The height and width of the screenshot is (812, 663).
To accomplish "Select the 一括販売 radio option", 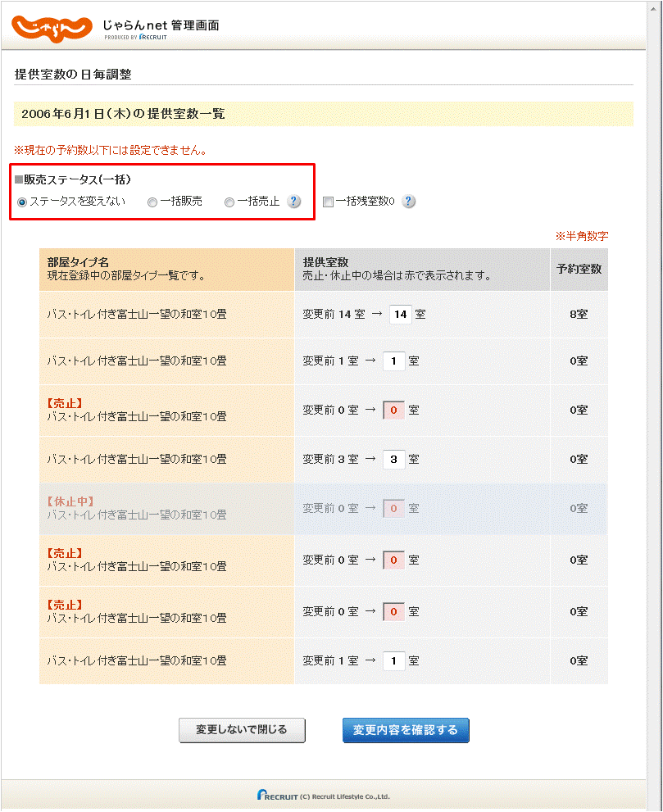I will click(152, 202).
